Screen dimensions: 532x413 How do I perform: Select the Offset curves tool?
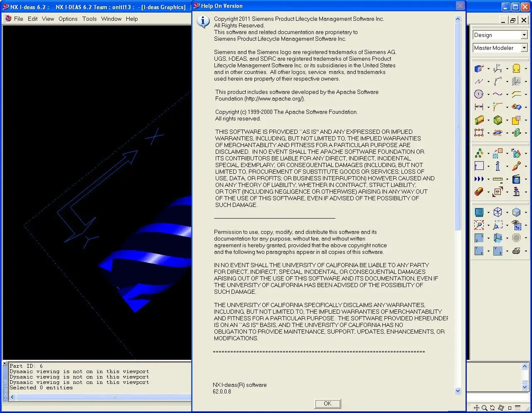pyautogui.click(x=516, y=94)
